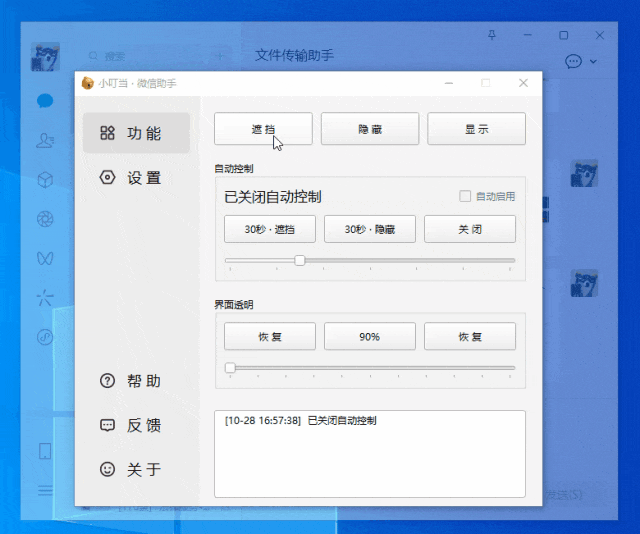Open 反馈 feedback via speech-bubble icon

point(108,425)
